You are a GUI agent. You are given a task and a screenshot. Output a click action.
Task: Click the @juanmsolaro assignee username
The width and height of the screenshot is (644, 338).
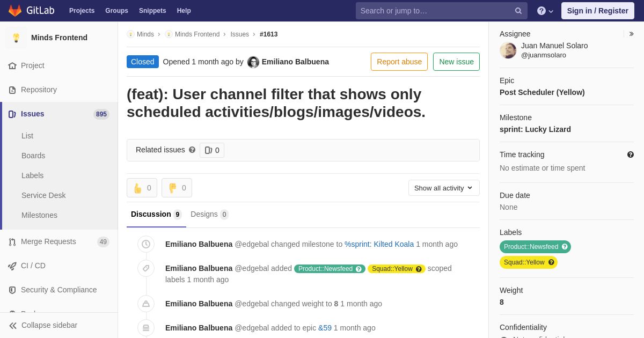click(x=544, y=55)
